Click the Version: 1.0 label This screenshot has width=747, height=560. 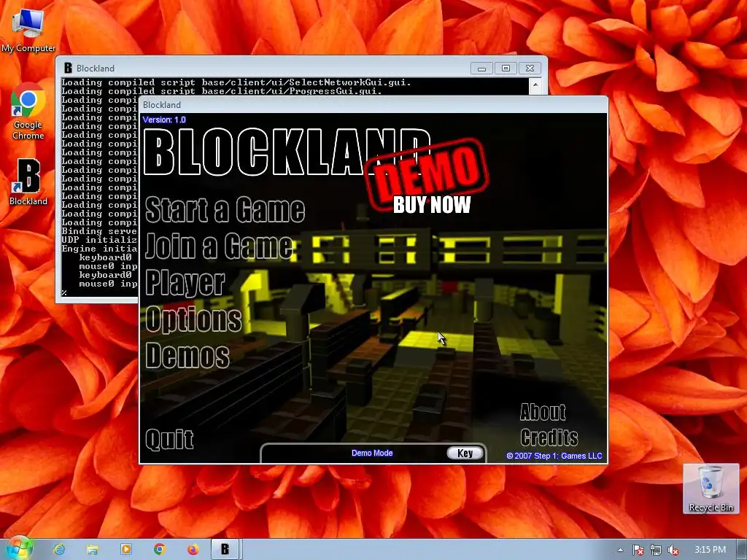point(164,120)
